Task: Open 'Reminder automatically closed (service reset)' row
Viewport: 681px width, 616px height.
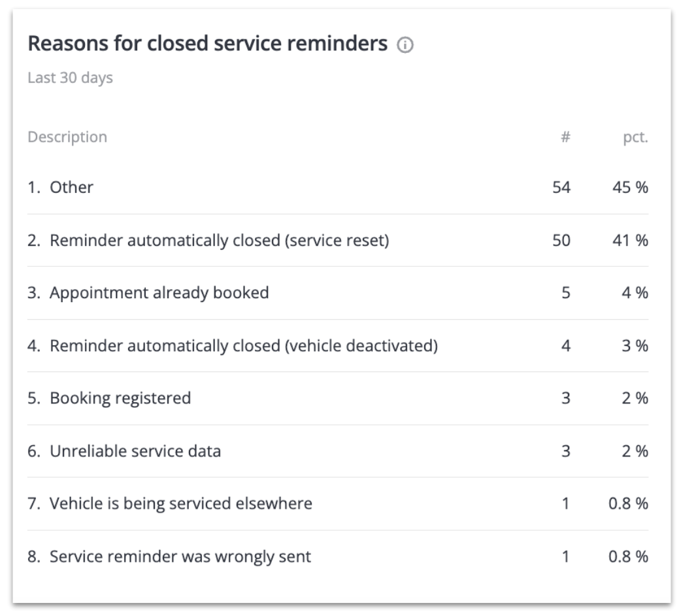Action: [x=219, y=241]
